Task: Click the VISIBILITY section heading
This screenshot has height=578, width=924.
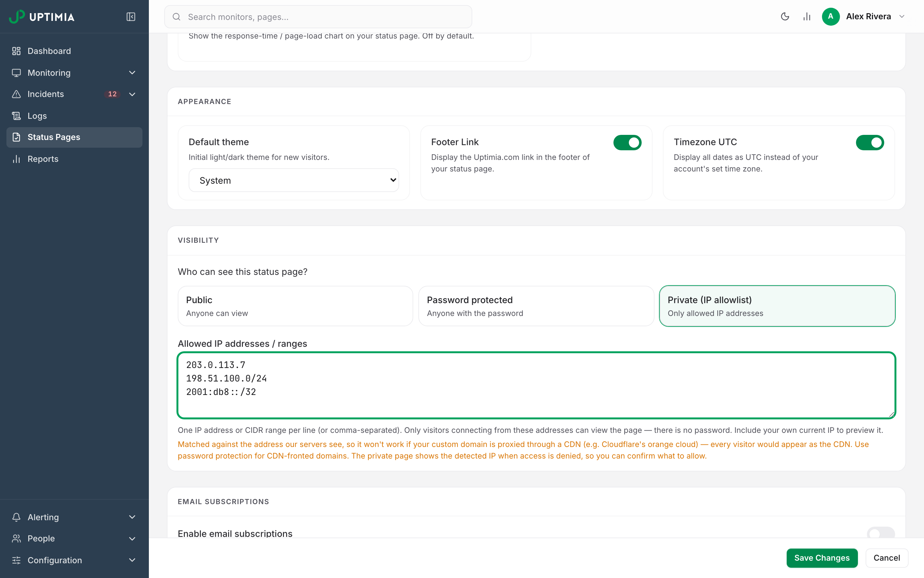Action: (x=198, y=241)
